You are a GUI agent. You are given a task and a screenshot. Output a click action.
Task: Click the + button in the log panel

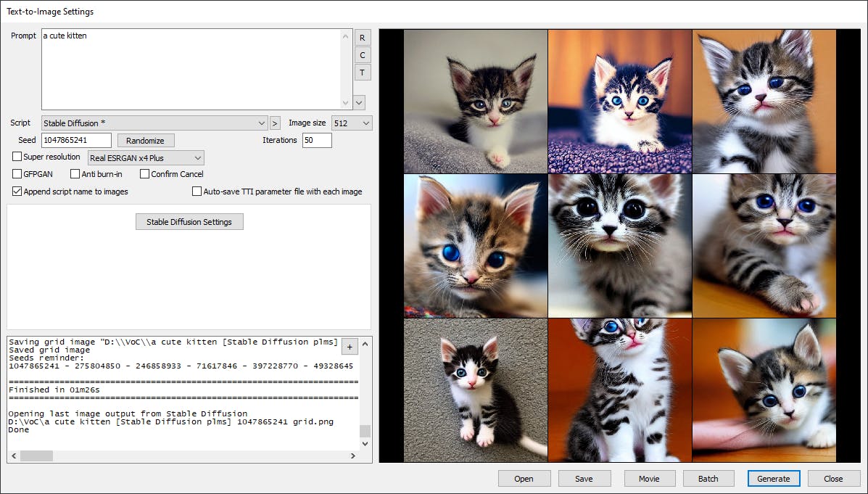point(350,347)
